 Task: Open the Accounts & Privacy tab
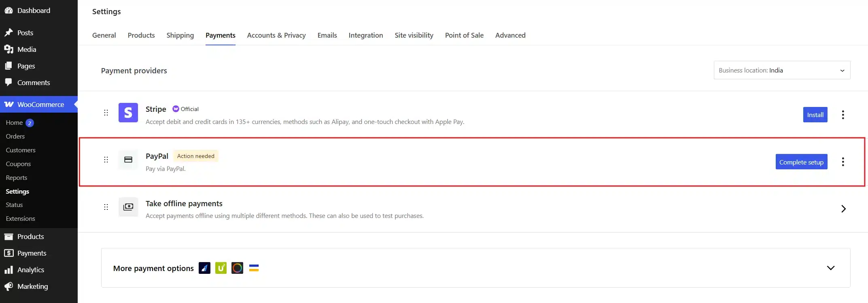[x=276, y=35]
